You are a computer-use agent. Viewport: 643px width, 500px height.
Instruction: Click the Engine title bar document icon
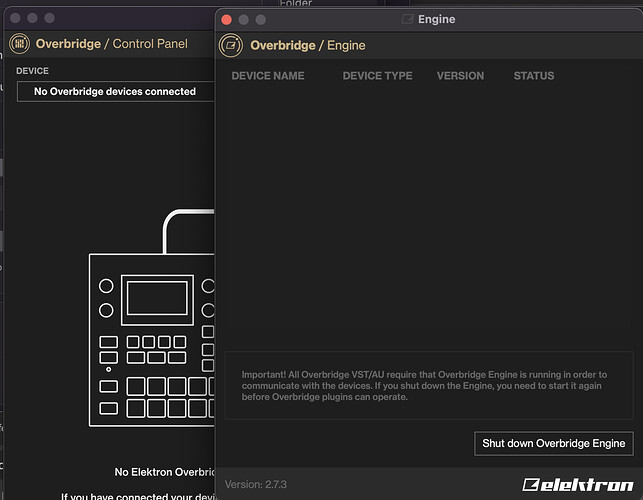407,19
